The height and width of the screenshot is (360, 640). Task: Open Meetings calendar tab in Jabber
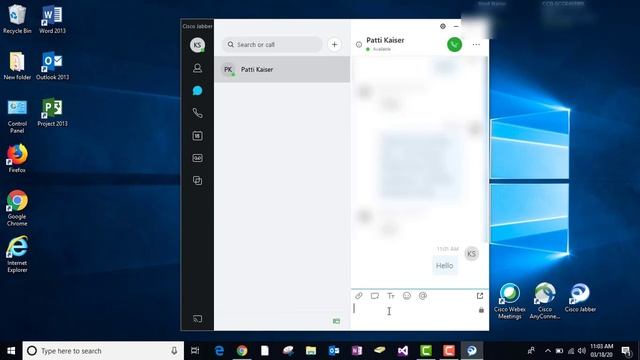coord(197,136)
